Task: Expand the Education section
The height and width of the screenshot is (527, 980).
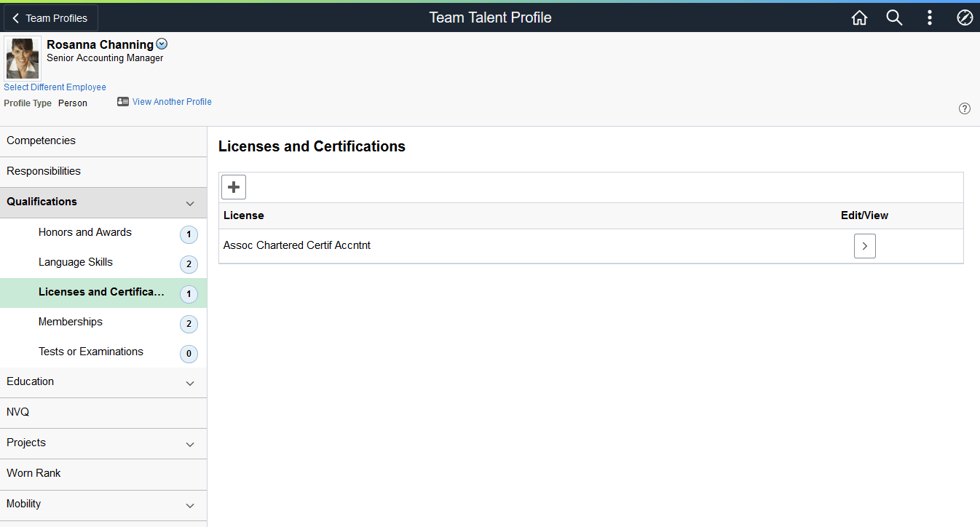Action: pos(189,383)
